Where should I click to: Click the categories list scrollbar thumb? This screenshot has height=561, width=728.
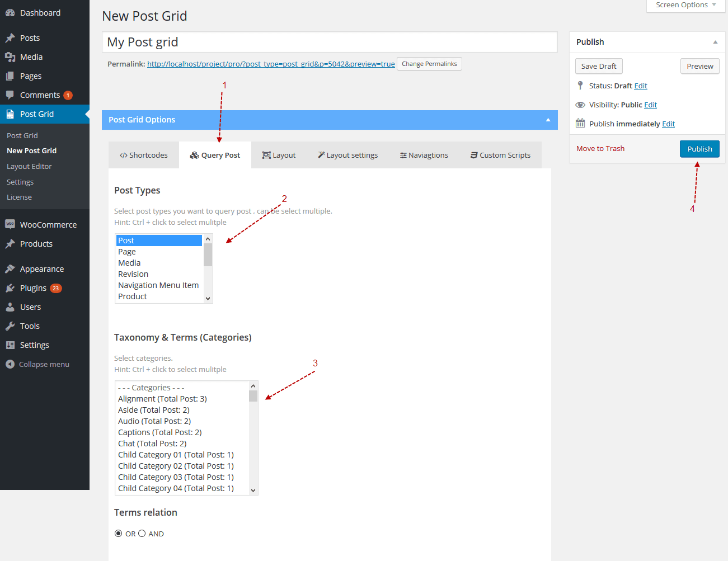[253, 396]
